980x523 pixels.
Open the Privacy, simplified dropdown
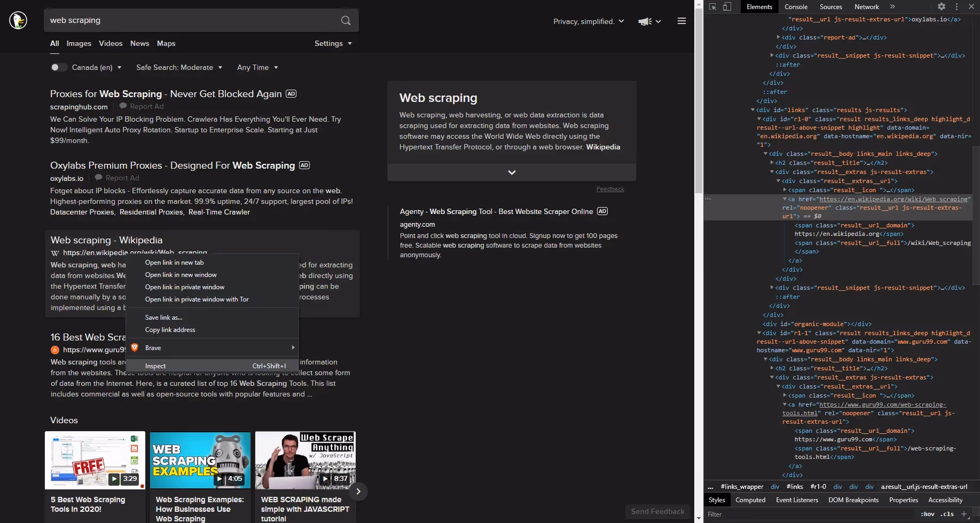click(589, 21)
